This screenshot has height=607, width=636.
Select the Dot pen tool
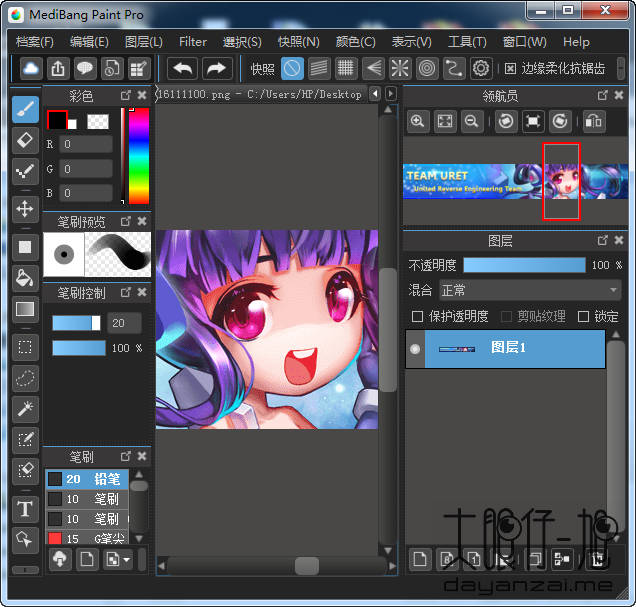click(x=25, y=171)
